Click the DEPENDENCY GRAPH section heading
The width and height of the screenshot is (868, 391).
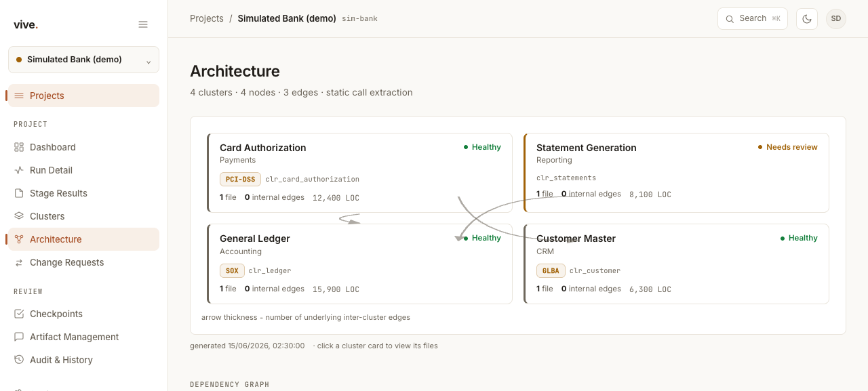tap(230, 384)
